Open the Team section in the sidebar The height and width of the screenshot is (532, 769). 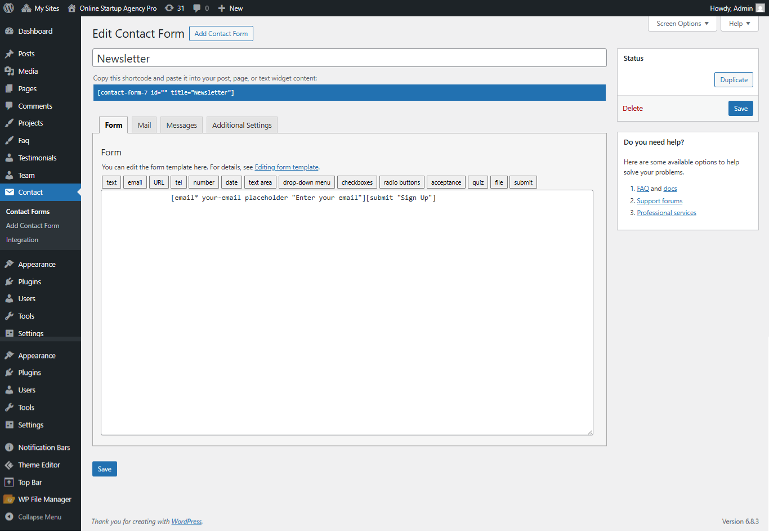(25, 175)
